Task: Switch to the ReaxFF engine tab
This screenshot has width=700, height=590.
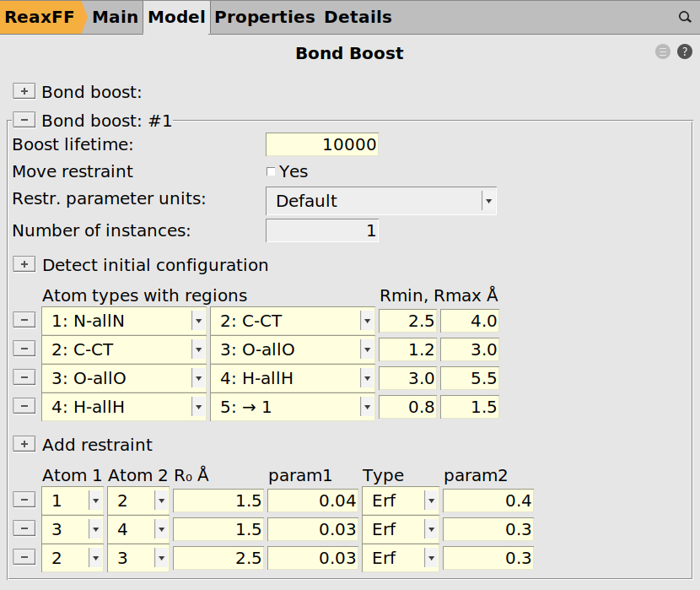Action: point(40,17)
